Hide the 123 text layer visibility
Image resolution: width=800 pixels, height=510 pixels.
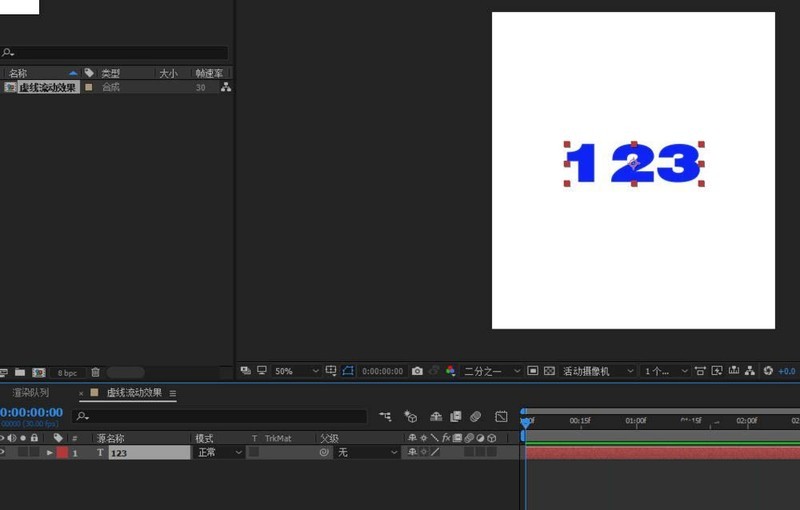(x=3, y=453)
